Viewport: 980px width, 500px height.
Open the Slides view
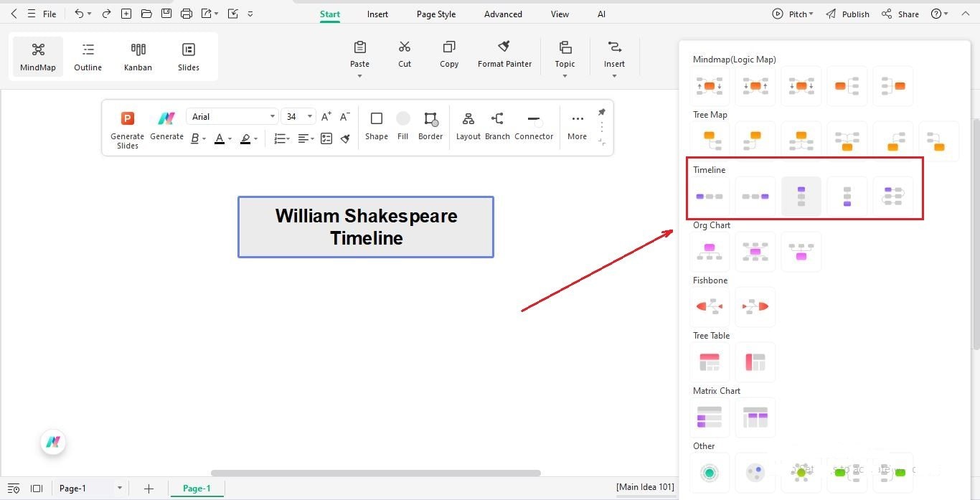188,56
